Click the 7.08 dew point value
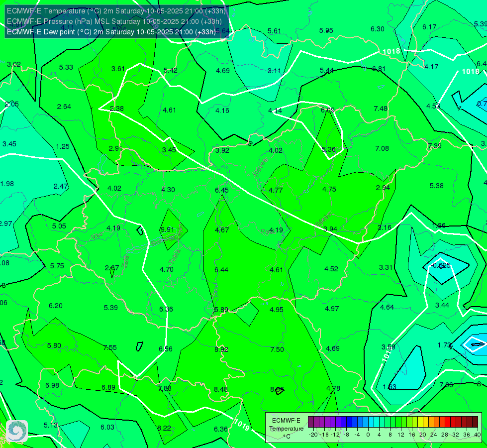The height and width of the screenshot is (448, 487). (382, 148)
